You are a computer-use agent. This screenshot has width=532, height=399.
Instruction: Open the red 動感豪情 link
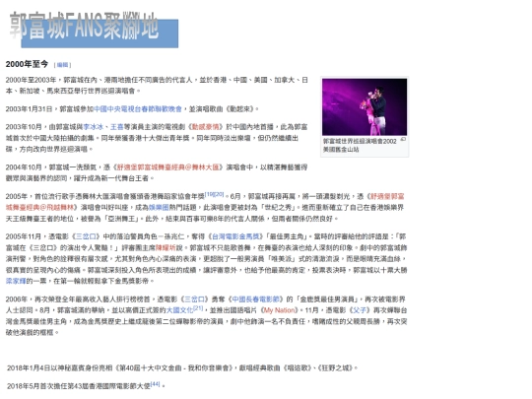click(206, 127)
